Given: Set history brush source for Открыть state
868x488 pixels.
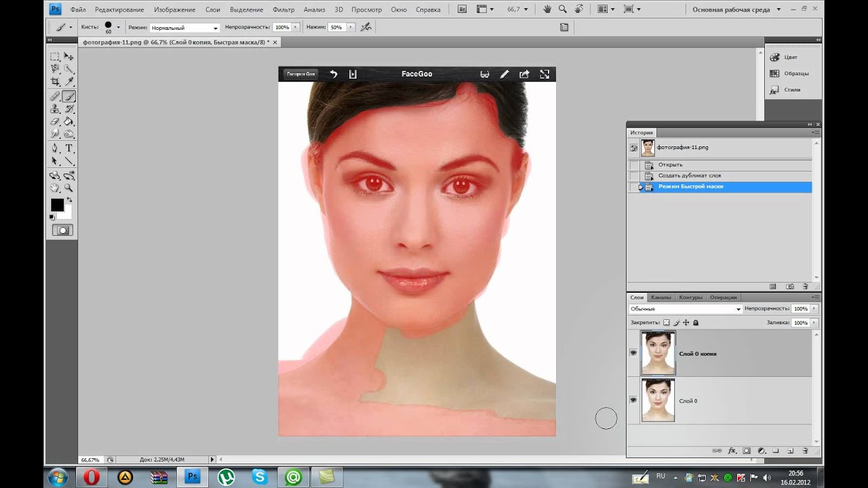Looking at the screenshot, I should coord(634,165).
